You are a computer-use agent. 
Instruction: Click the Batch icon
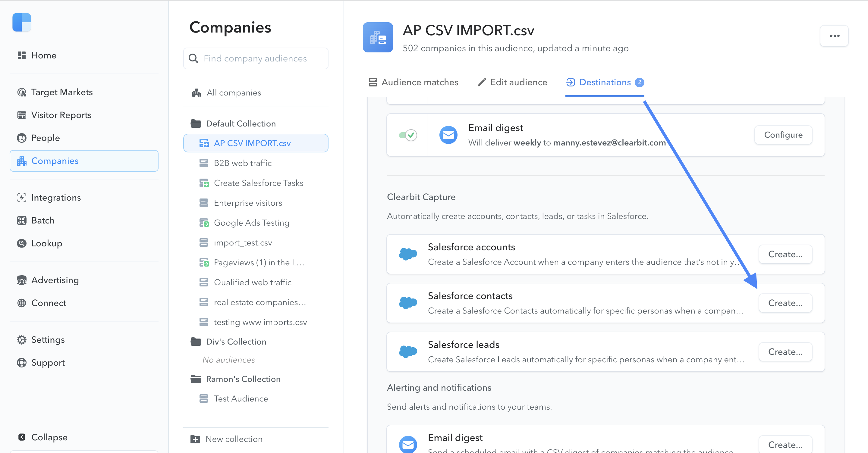coord(22,220)
